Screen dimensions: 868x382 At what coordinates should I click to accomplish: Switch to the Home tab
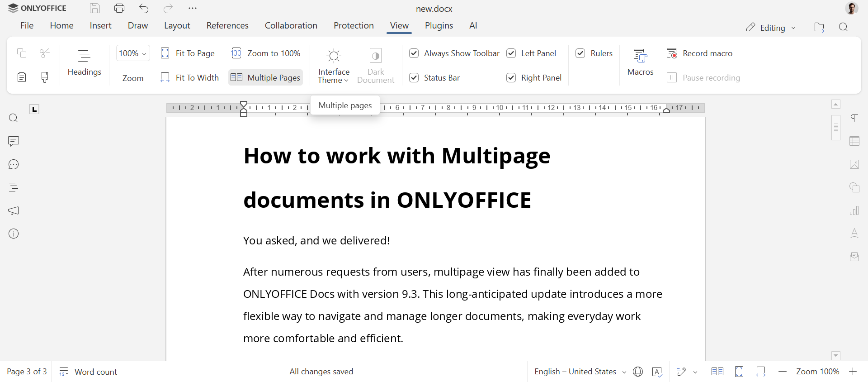coord(62,26)
